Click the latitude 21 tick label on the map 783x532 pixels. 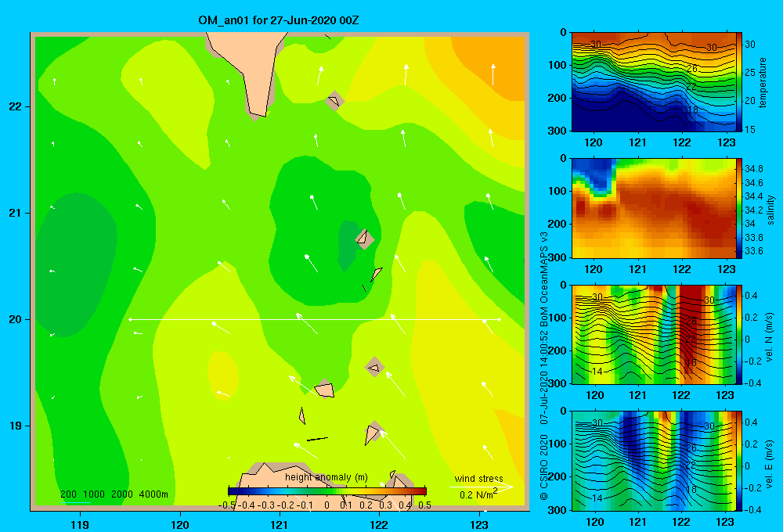coord(16,213)
